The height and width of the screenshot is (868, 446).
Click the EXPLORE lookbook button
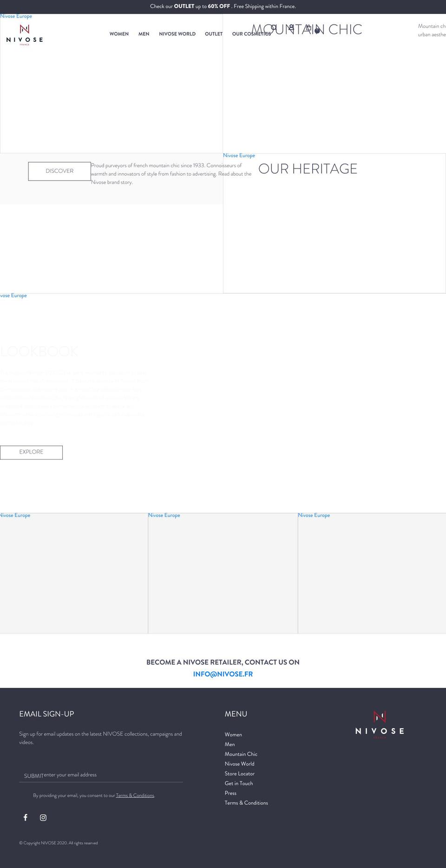point(31,452)
